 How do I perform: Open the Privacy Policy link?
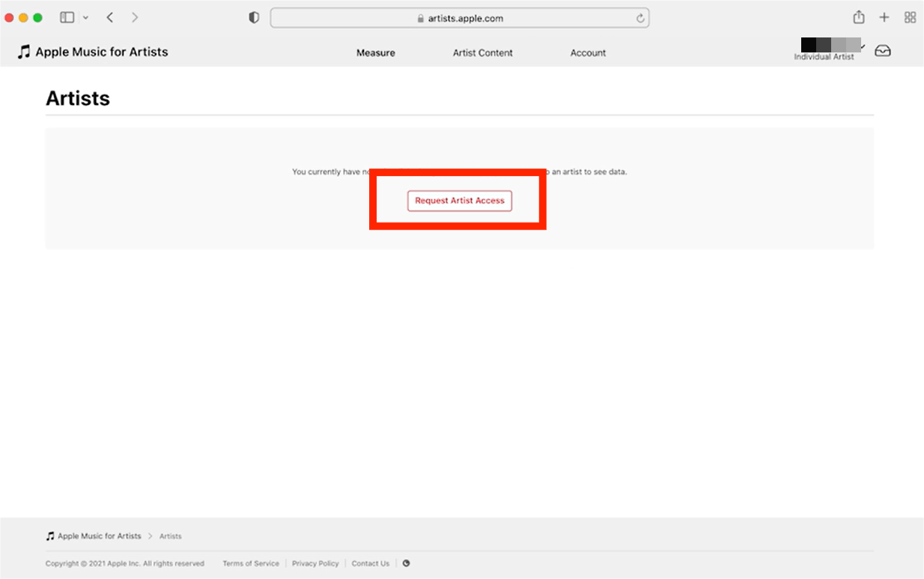315,563
